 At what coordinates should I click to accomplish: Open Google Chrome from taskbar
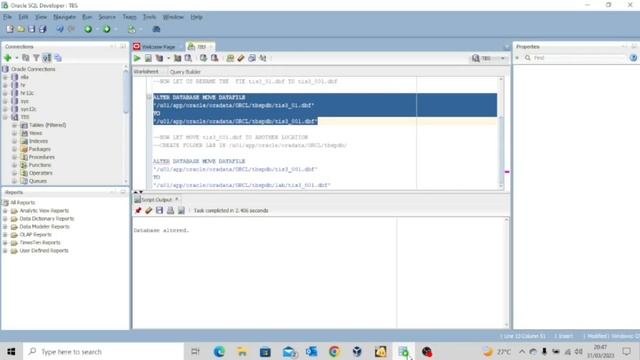[x=334, y=351]
